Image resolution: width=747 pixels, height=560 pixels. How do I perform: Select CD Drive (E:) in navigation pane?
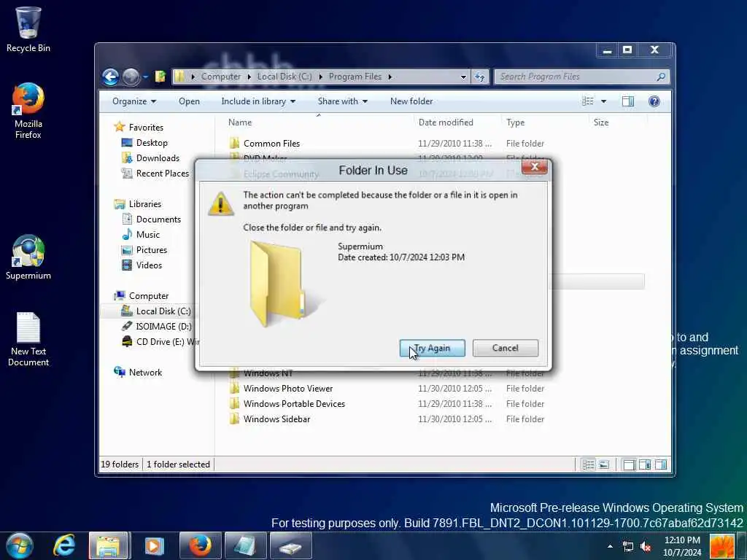(x=160, y=341)
